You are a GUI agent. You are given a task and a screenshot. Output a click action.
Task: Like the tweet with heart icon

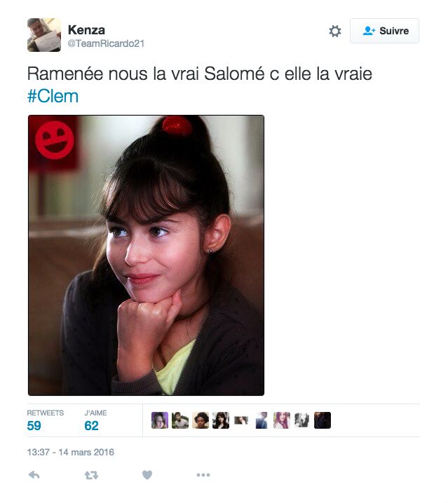147,475
